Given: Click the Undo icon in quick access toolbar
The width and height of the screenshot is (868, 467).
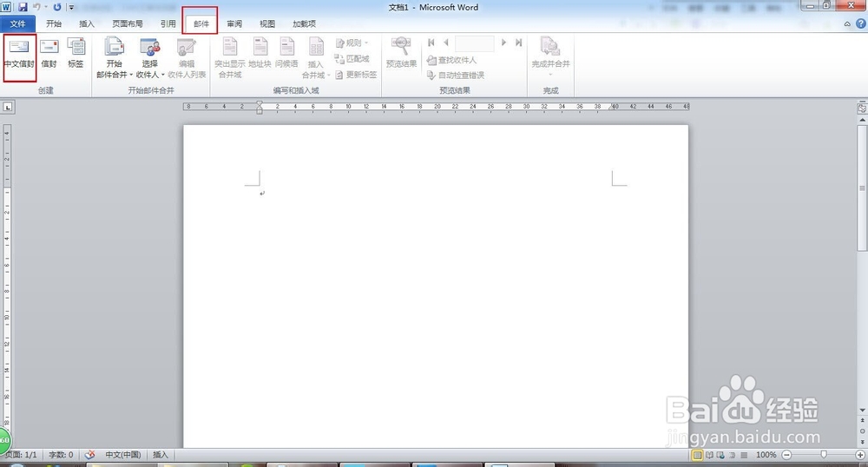Looking at the screenshot, I should pyautogui.click(x=36, y=7).
